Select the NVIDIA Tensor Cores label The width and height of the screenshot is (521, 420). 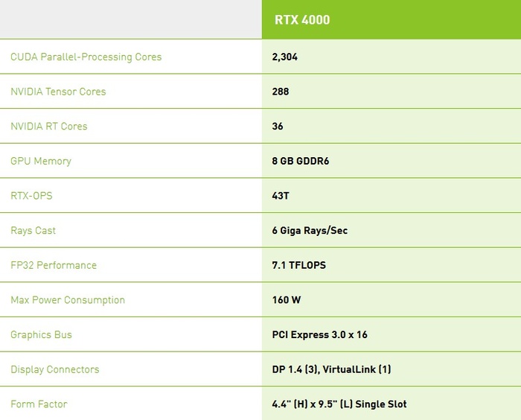pos(58,92)
